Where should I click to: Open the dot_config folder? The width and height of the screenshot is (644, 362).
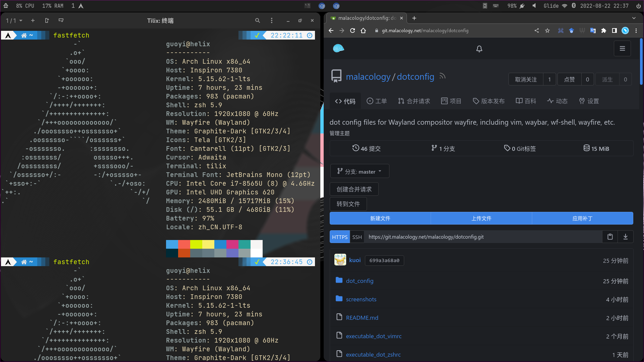pyautogui.click(x=360, y=281)
